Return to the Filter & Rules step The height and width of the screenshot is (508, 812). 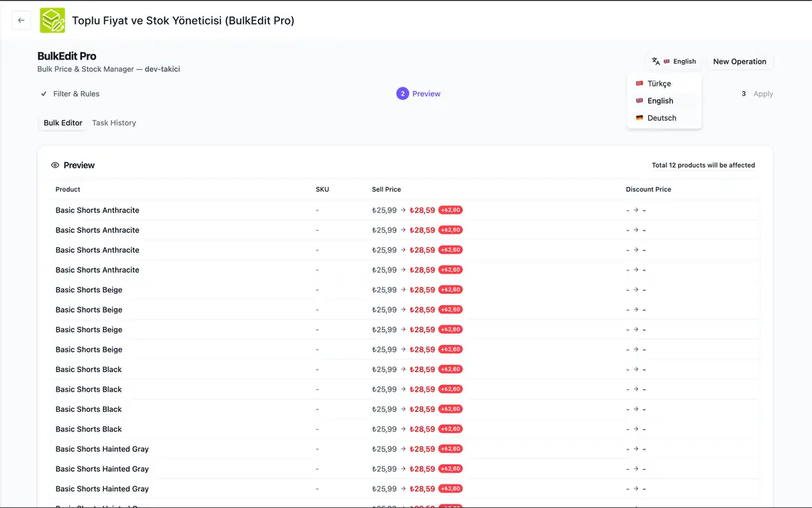(76, 94)
